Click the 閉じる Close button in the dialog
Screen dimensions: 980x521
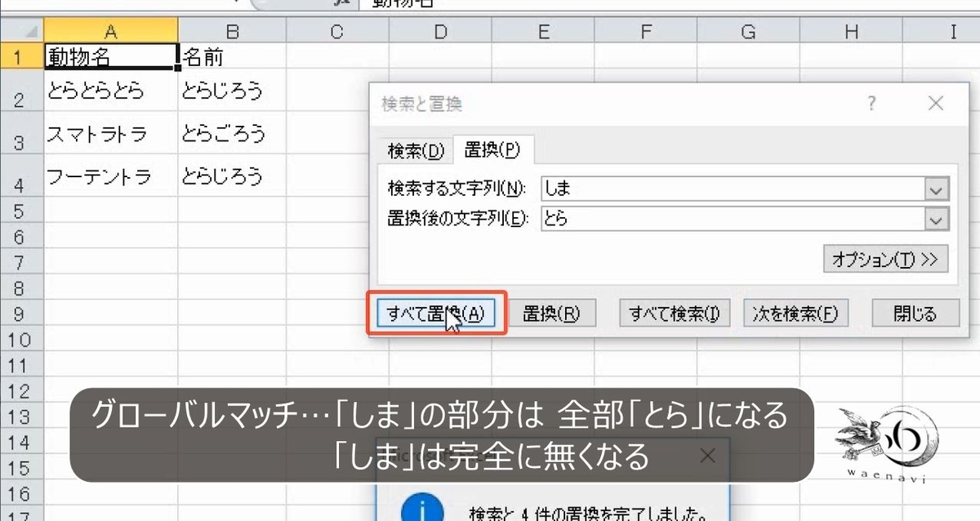coord(915,313)
